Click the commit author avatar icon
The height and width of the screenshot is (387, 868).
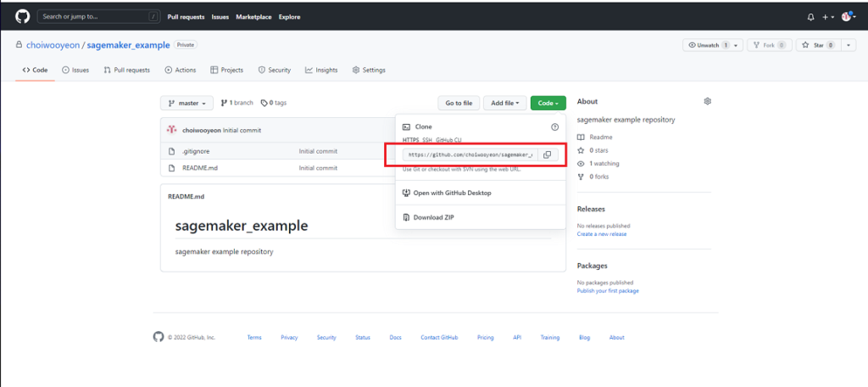coord(171,130)
